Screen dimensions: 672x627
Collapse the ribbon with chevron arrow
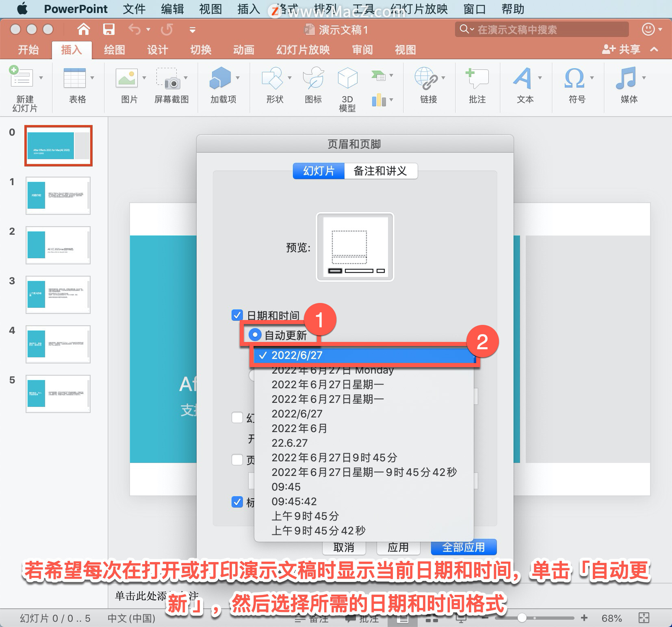click(x=654, y=50)
